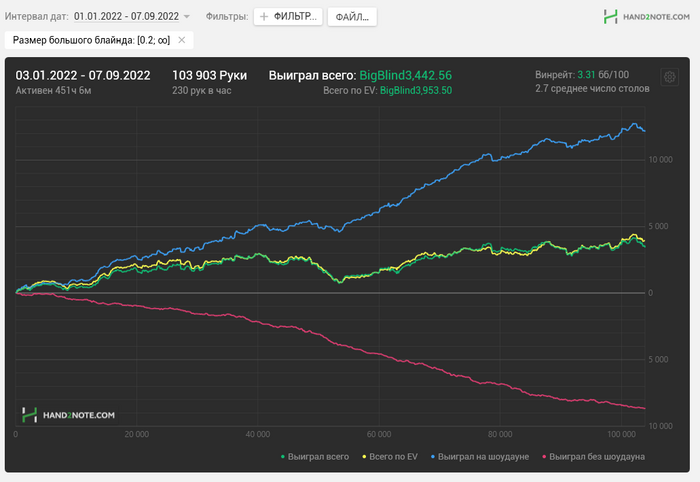This screenshot has width=700, height=482.
Task: Click the 40 000 x-axis label
Action: [258, 434]
